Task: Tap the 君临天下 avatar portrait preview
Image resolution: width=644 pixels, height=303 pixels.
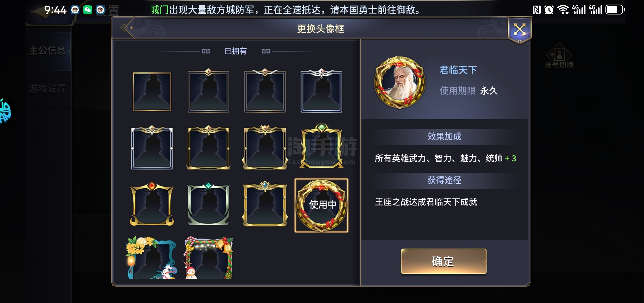Action: click(400, 82)
